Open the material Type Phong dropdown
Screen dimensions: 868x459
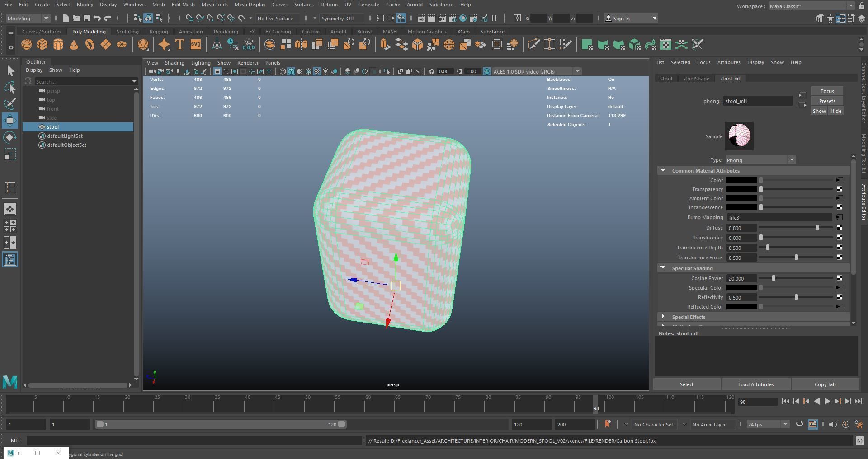click(760, 160)
